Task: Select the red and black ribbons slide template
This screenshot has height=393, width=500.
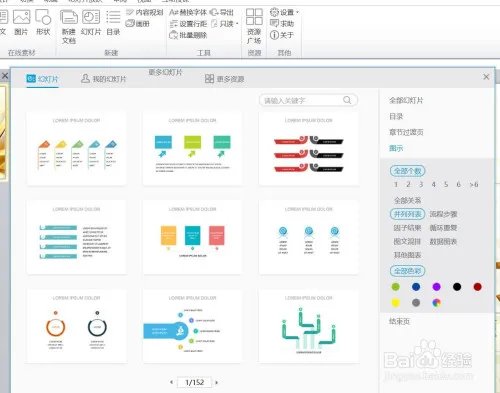Action: click(x=309, y=148)
